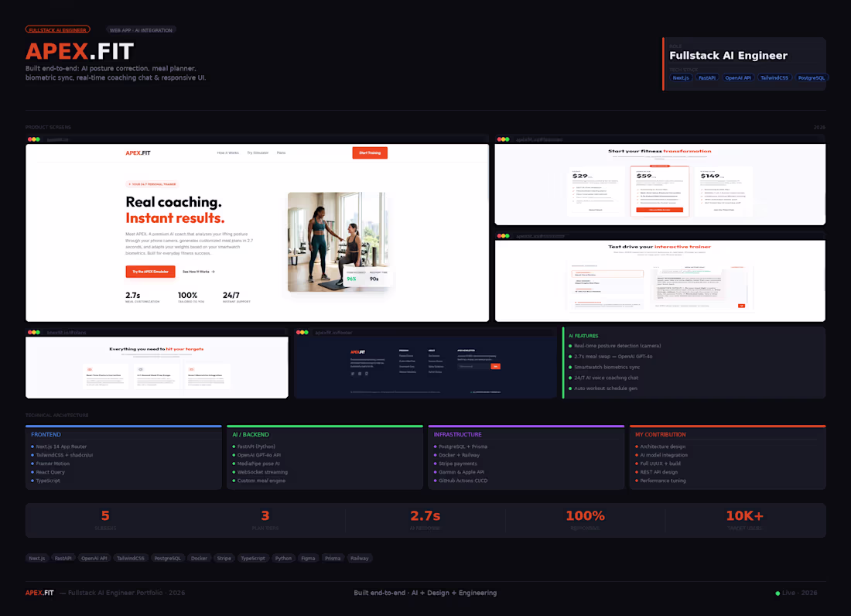
Task: Click the $29 pricing plan card
Action: 596,191
